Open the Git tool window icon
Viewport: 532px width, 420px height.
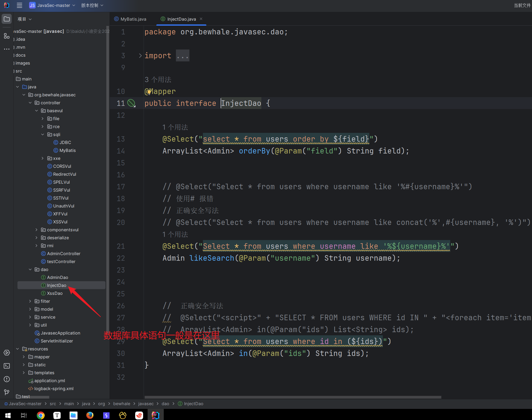click(7, 392)
